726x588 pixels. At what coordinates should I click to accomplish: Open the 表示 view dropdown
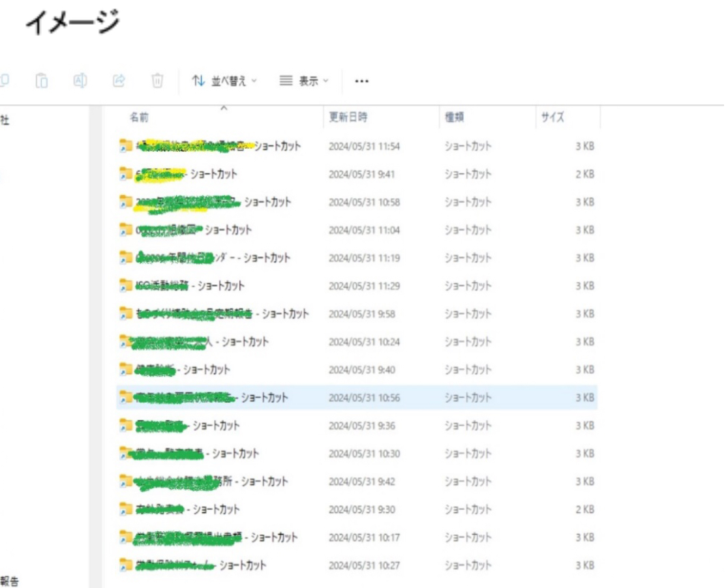(x=304, y=81)
